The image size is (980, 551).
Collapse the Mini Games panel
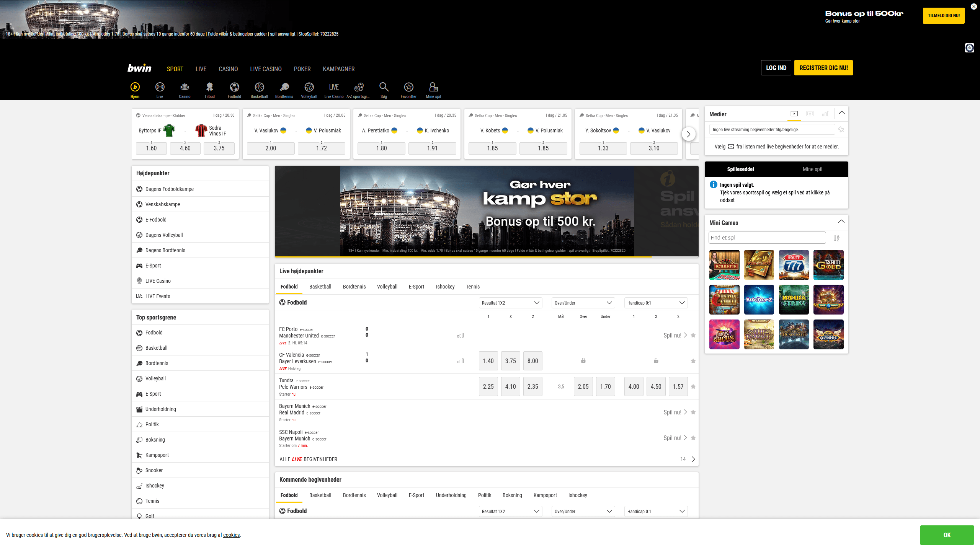[x=841, y=222]
